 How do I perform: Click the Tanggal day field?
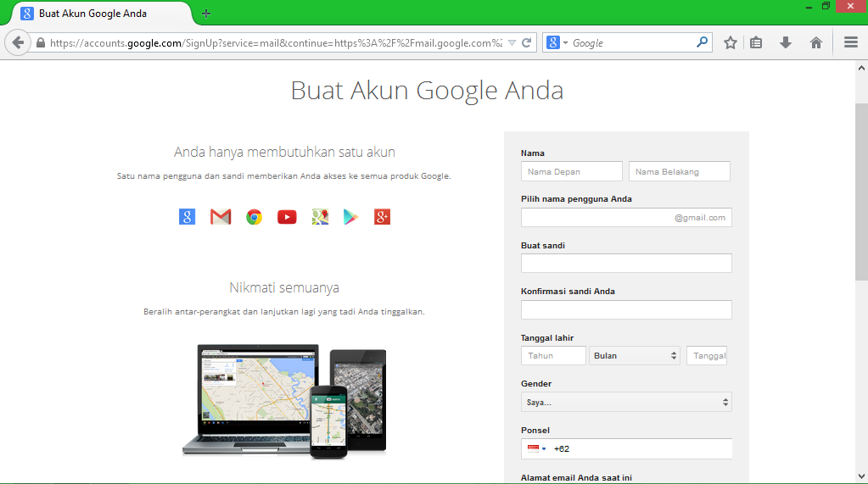(x=706, y=356)
